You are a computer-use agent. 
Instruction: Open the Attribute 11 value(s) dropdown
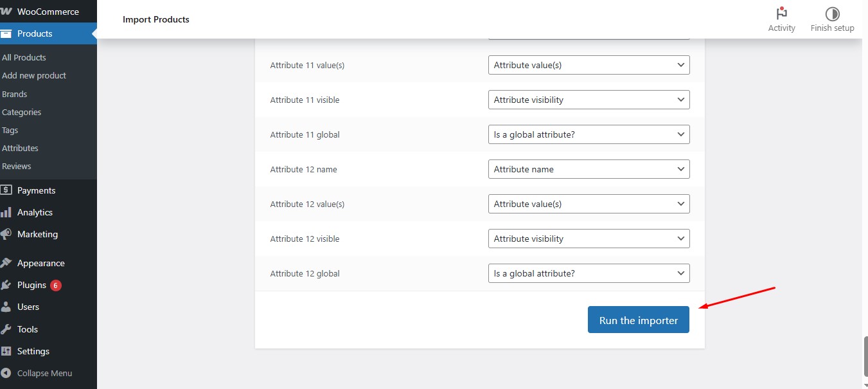[x=589, y=65]
